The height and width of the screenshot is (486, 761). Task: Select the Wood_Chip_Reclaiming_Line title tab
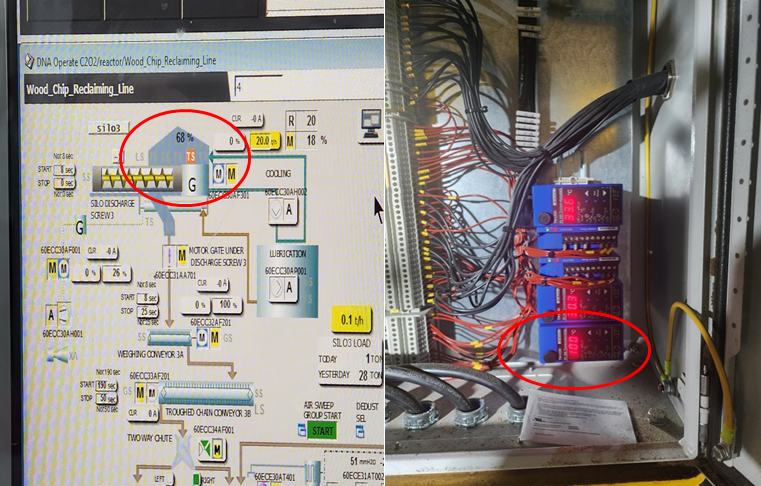pos(79,88)
